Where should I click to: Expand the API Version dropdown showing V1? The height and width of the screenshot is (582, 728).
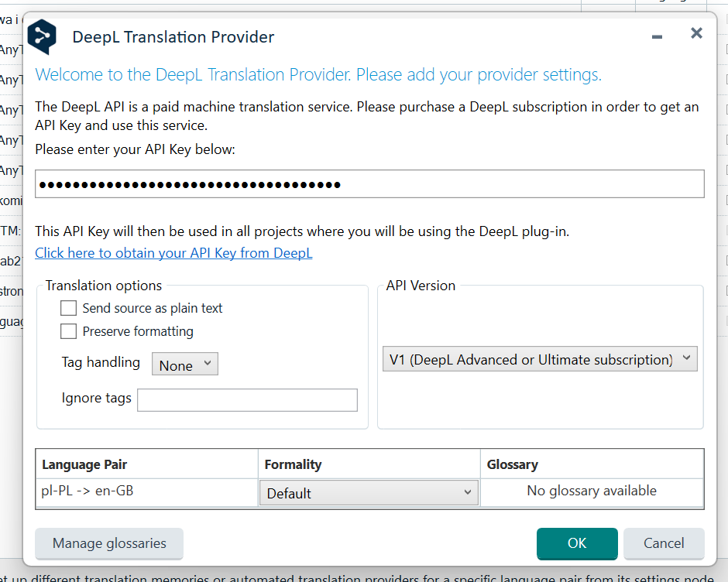pos(540,360)
